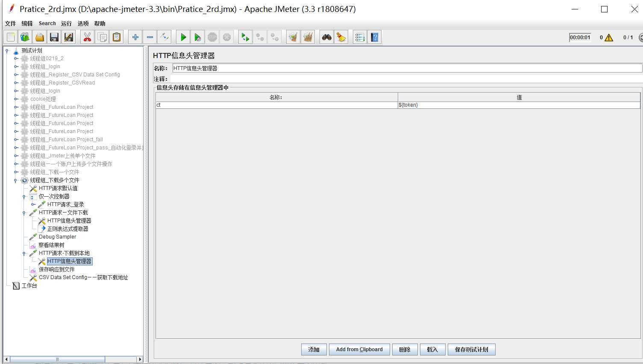Select 工作台 in the tree

(29, 285)
